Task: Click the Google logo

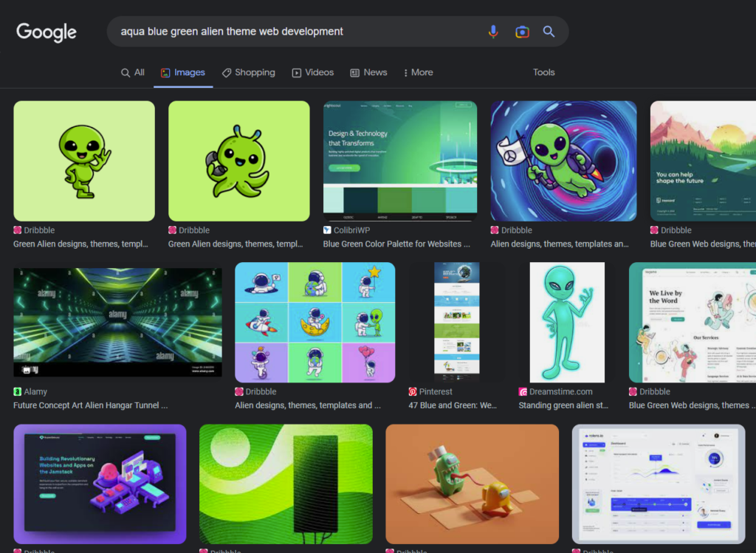Action: coord(47,32)
